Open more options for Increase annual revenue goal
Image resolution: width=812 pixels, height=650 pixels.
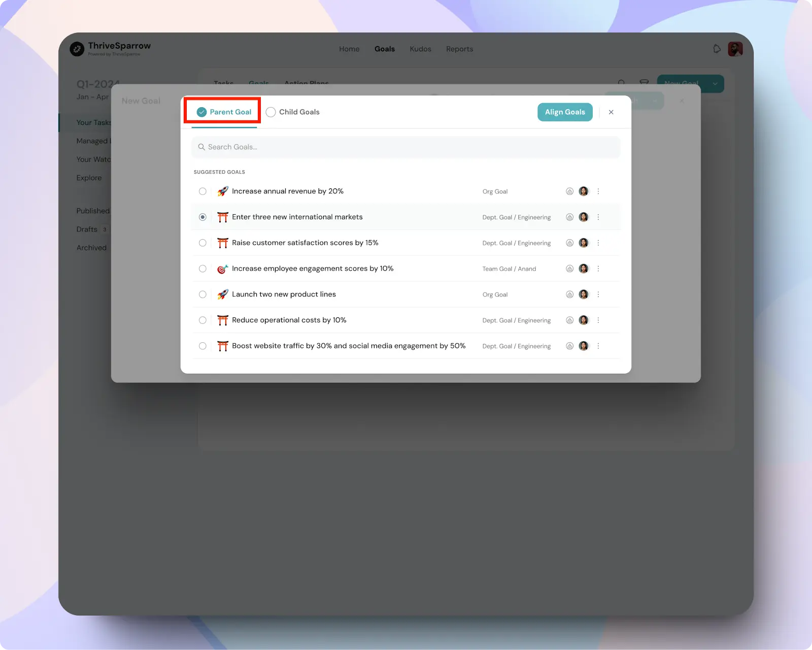click(598, 191)
